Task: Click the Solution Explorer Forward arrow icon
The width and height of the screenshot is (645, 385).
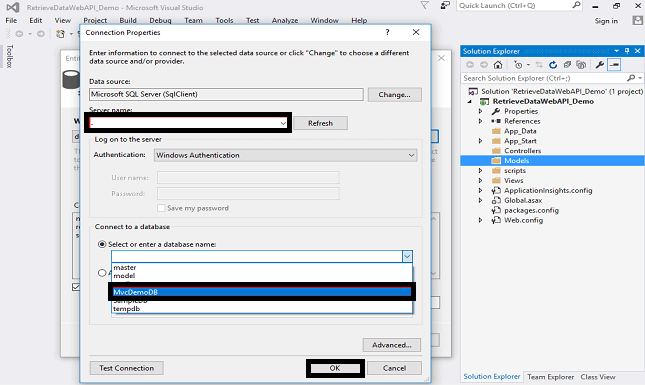Action: tap(484, 65)
